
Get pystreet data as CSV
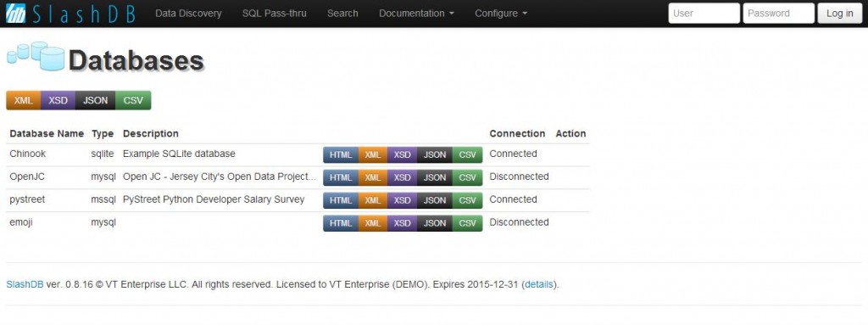(467, 200)
